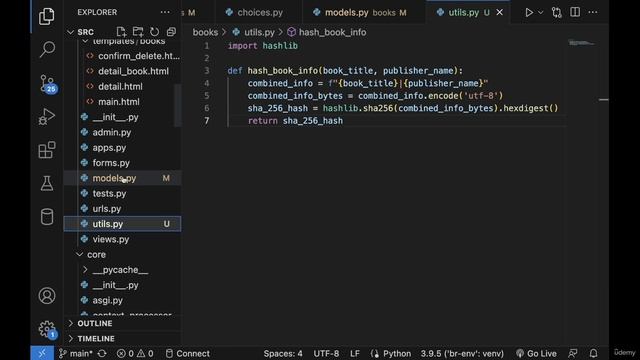Screen dimensions: 640x360
Task: Collapse all folders in Explorer
Action: [x=171, y=32]
